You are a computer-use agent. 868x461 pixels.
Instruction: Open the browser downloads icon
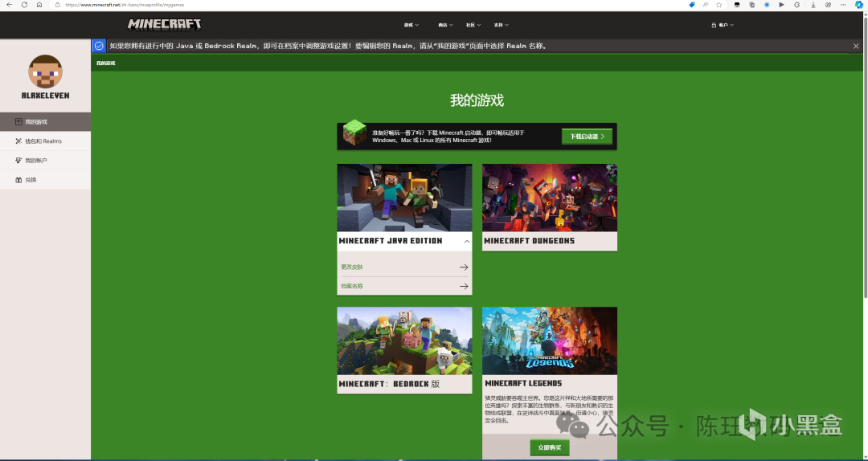[813, 5]
